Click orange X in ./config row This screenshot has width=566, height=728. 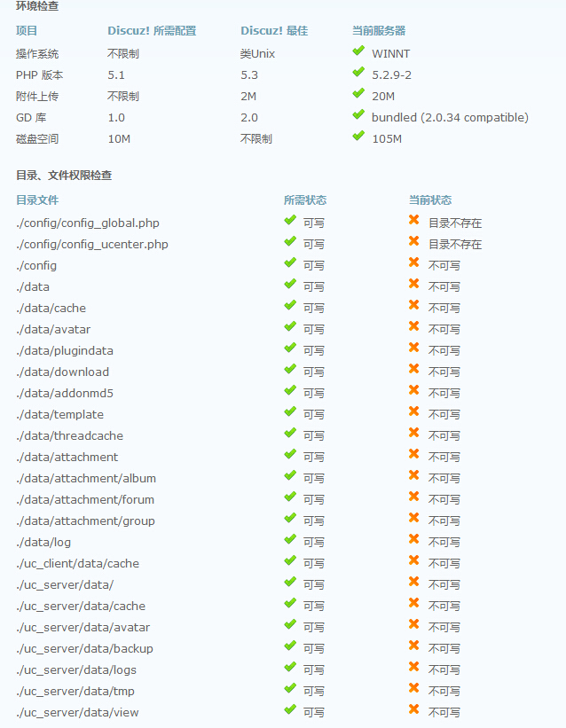pos(413,262)
